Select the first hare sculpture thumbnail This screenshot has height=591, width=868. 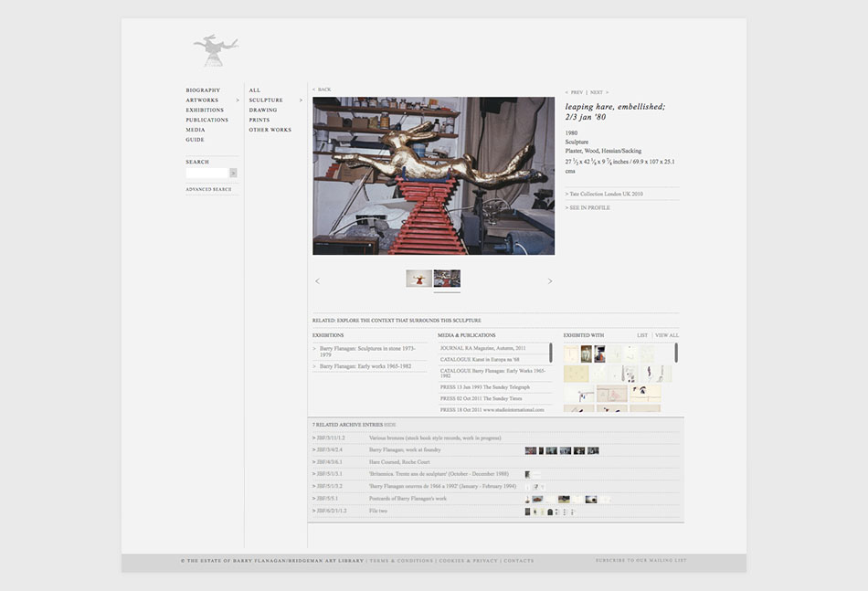pyautogui.click(x=418, y=279)
